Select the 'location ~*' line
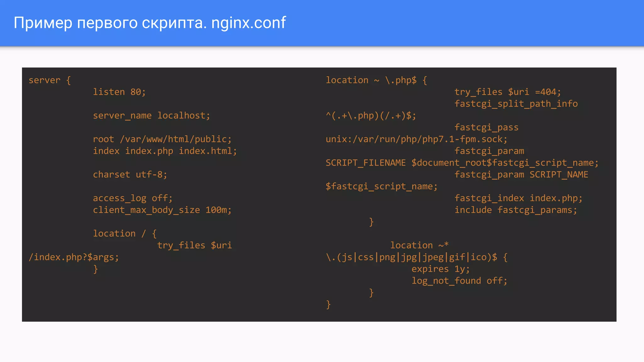Viewport: 644px width, 362px height. pyautogui.click(x=419, y=245)
